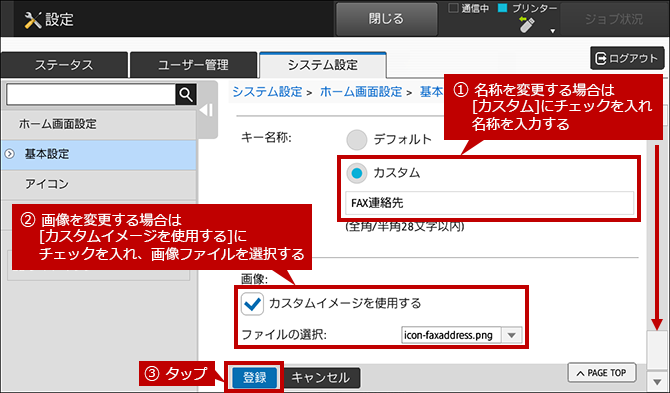Click the ログアウト button
This screenshot has height=393, width=670.
(627, 58)
